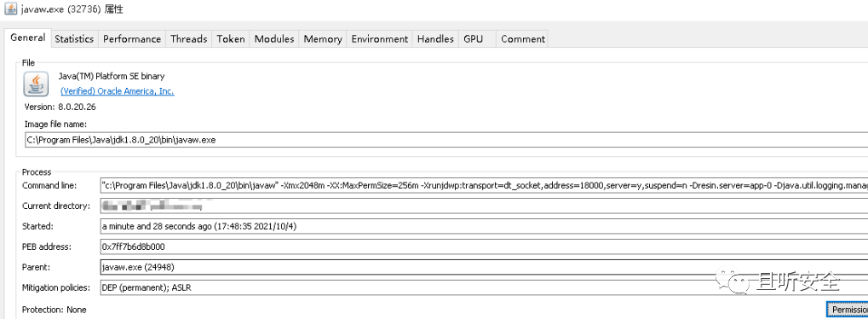Select the Threads tab
Image resolution: width=868 pixels, height=319 pixels.
189,39
